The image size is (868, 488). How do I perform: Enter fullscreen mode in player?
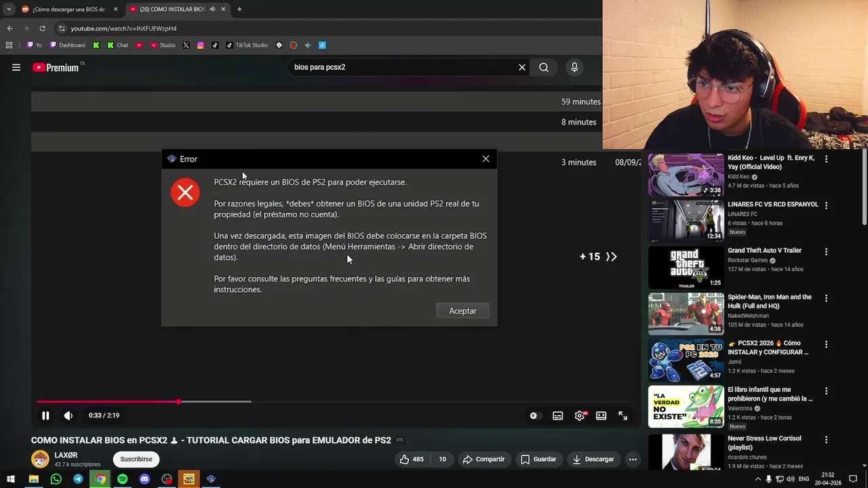(623, 415)
